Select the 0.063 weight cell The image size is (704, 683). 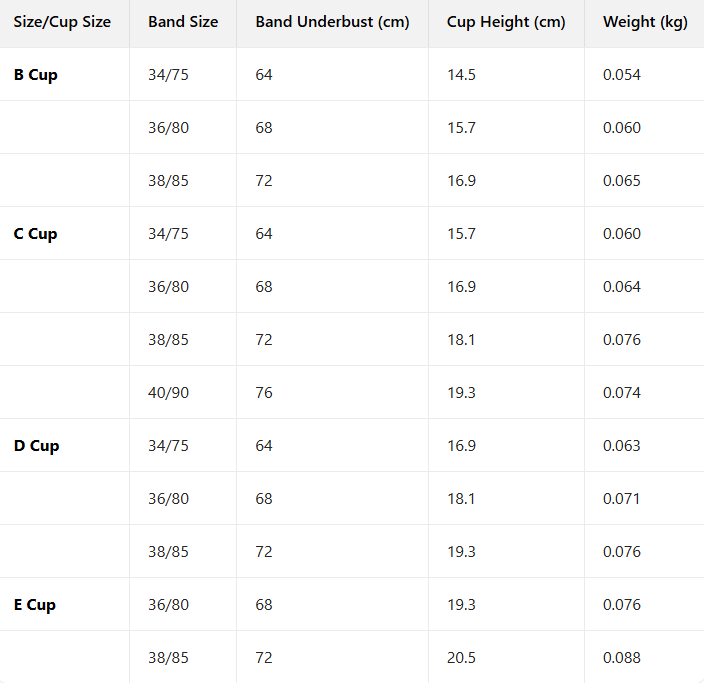622,446
